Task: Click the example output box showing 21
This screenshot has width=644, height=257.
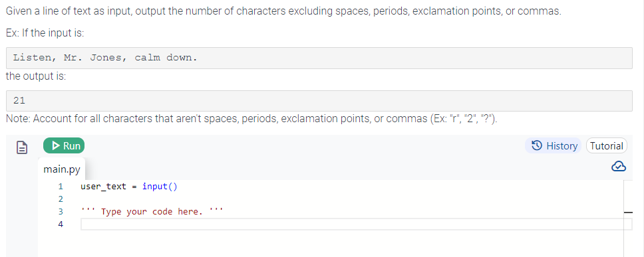Action: click(x=319, y=100)
